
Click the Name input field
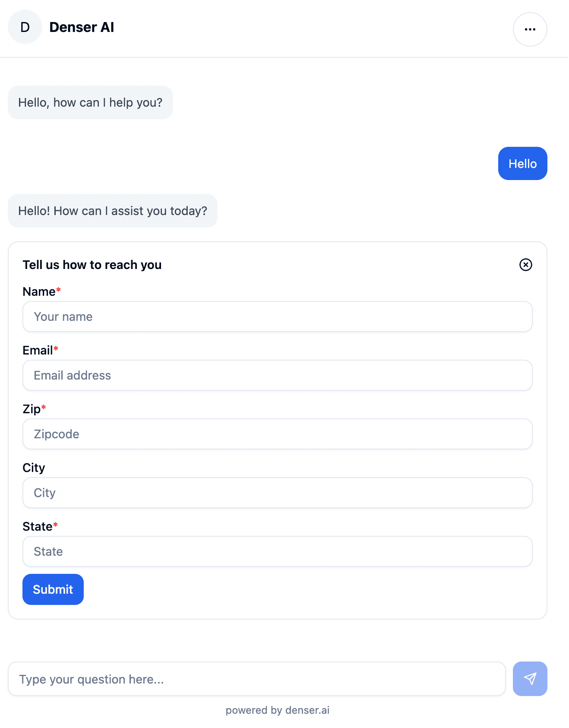coord(278,317)
